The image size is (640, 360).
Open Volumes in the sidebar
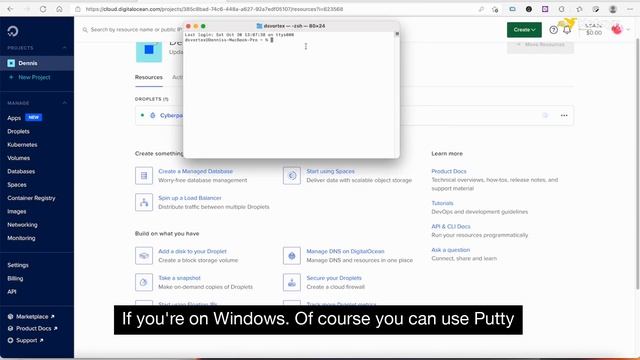pos(18,158)
